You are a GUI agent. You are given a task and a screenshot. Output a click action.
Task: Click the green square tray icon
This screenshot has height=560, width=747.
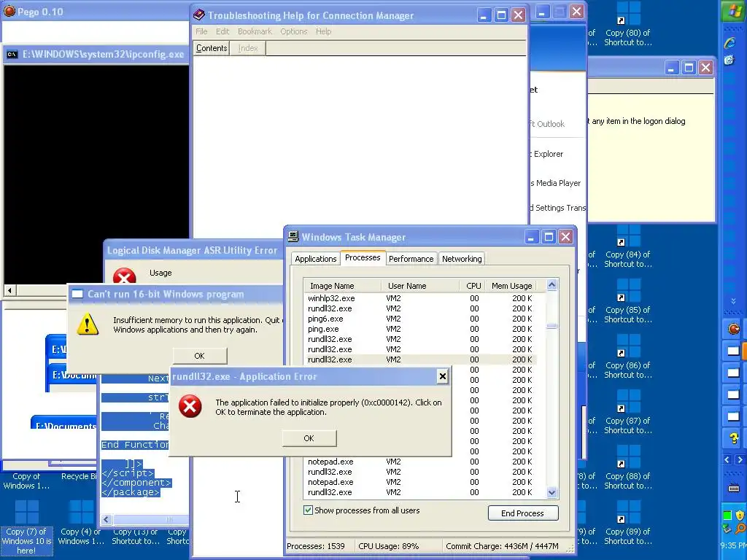[727, 515]
